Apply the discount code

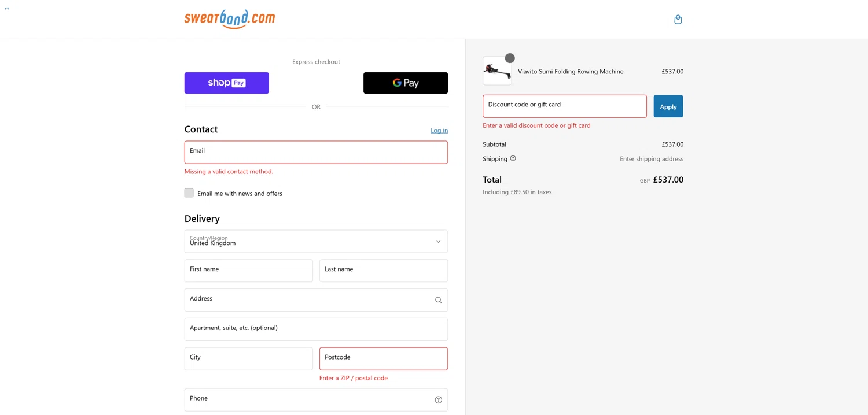(668, 106)
